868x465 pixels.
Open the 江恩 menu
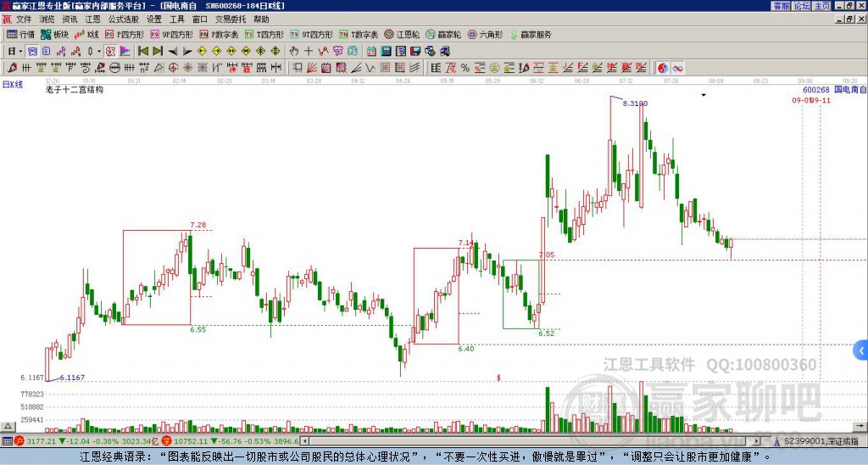click(93, 20)
